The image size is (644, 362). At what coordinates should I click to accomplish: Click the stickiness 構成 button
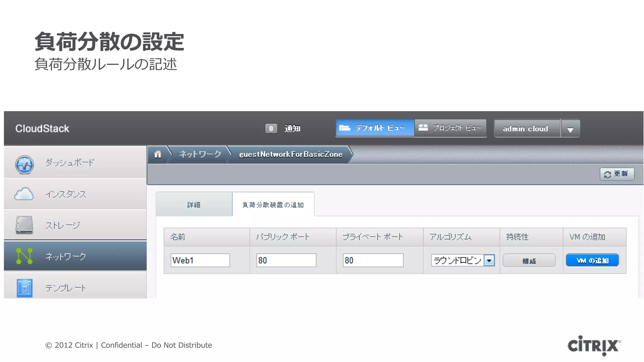pos(529,261)
